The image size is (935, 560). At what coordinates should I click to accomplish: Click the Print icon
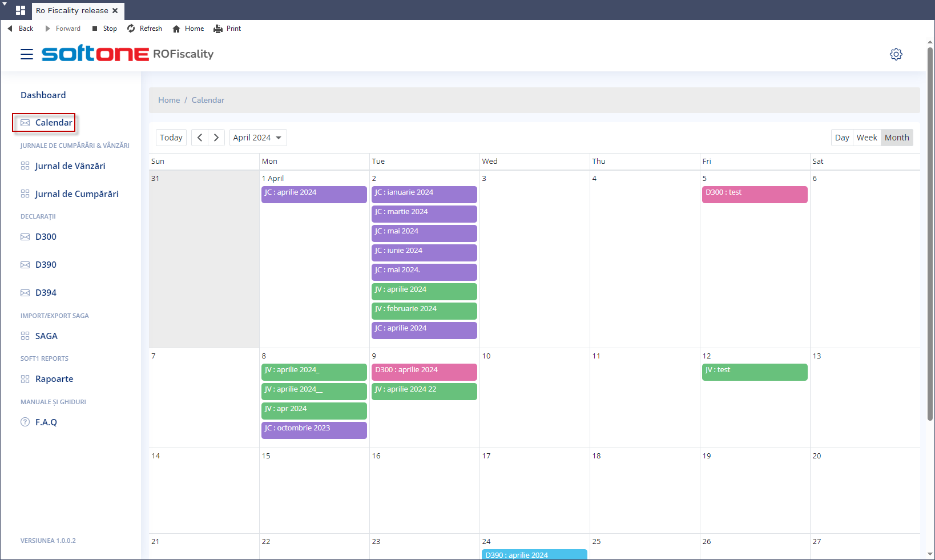[x=218, y=29]
